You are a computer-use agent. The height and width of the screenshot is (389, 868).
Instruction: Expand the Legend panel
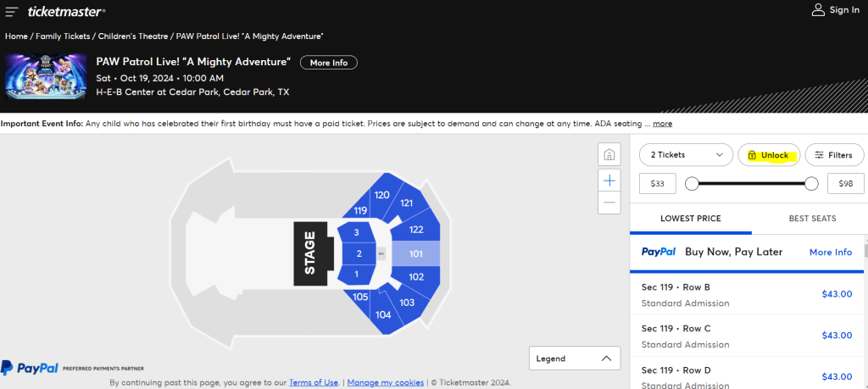(x=574, y=358)
